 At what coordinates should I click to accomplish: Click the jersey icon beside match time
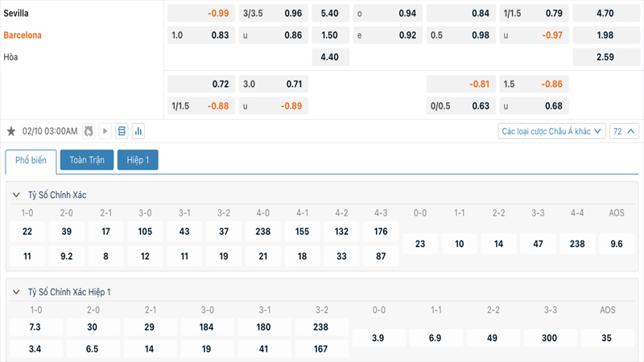pos(89,131)
